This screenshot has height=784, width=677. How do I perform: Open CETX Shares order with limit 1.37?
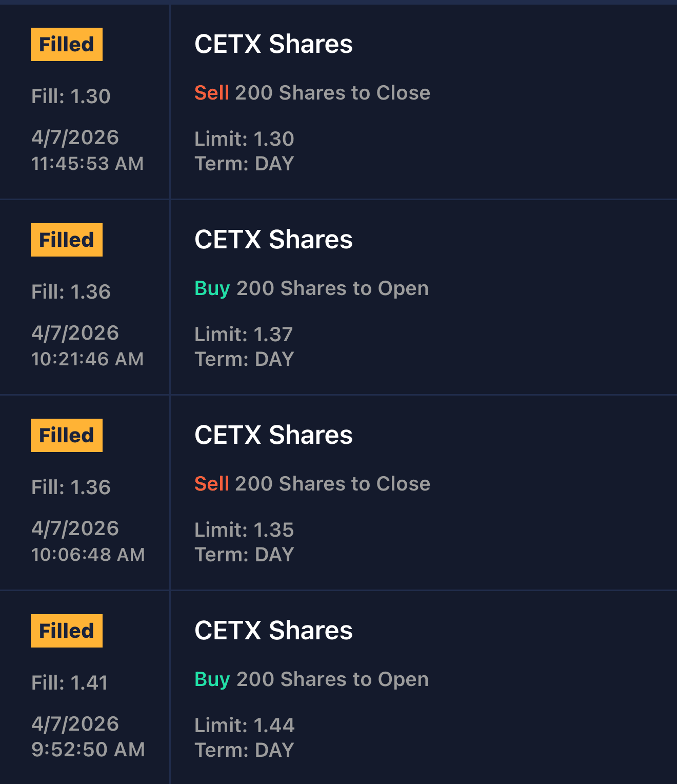click(273, 240)
